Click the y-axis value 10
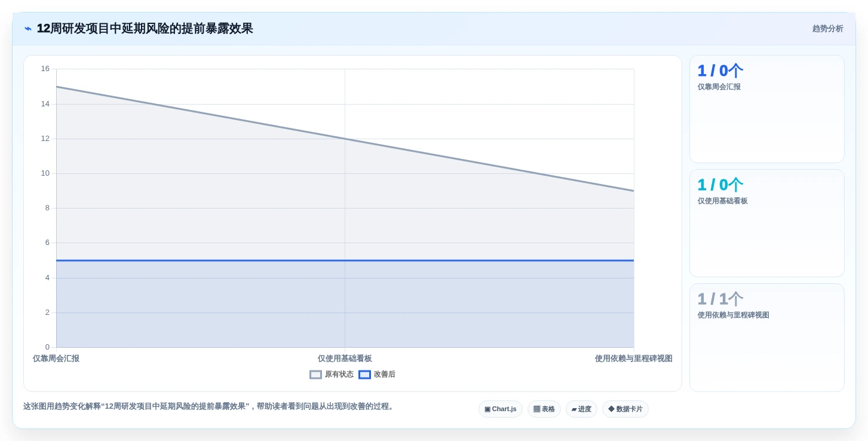The height and width of the screenshot is (441, 868). 45,173
